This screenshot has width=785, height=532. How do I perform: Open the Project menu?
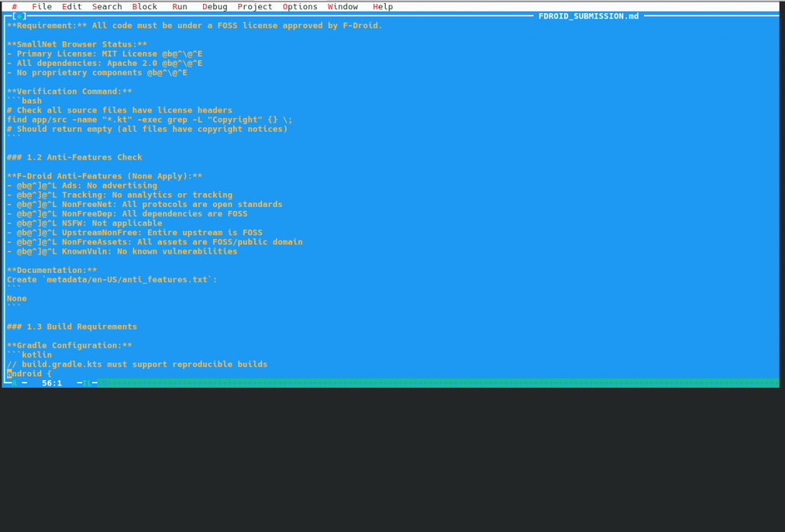pyautogui.click(x=255, y=6)
